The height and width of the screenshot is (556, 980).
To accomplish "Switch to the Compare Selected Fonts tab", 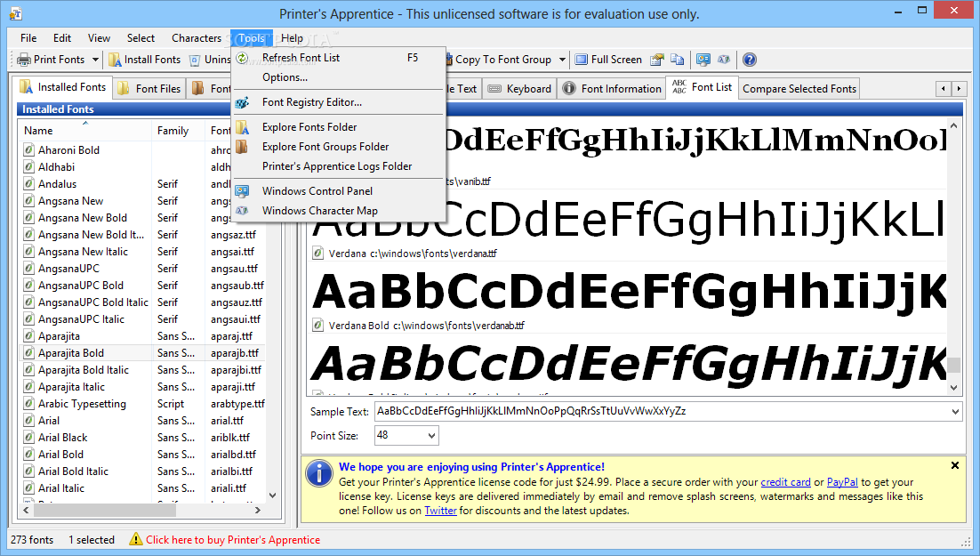I will click(x=799, y=89).
